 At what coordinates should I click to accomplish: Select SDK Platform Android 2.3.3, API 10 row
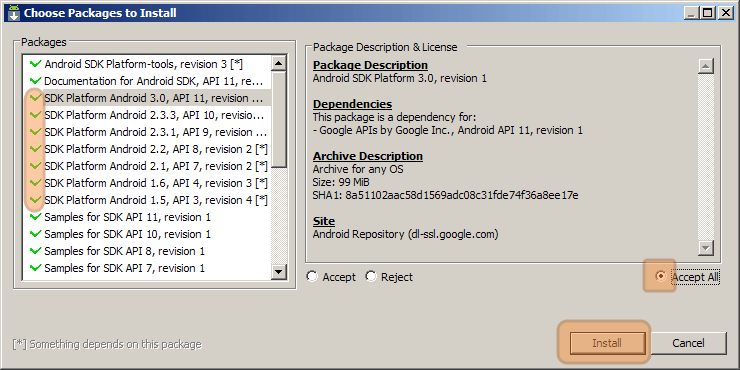coord(147,115)
